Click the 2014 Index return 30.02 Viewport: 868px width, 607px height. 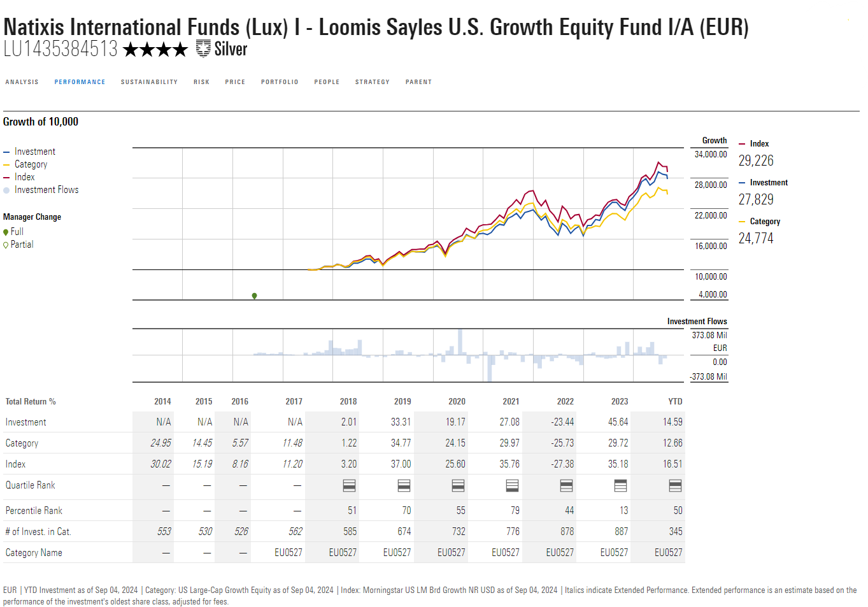pos(160,464)
